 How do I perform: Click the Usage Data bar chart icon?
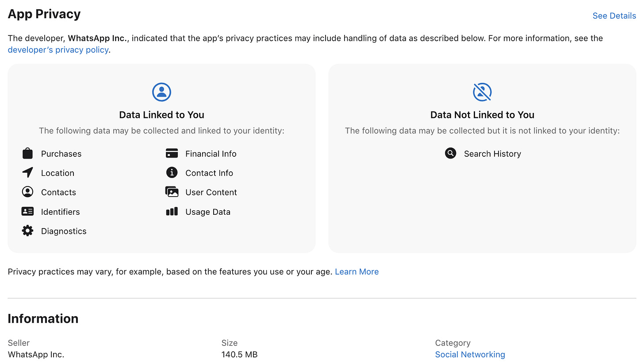pyautogui.click(x=172, y=211)
